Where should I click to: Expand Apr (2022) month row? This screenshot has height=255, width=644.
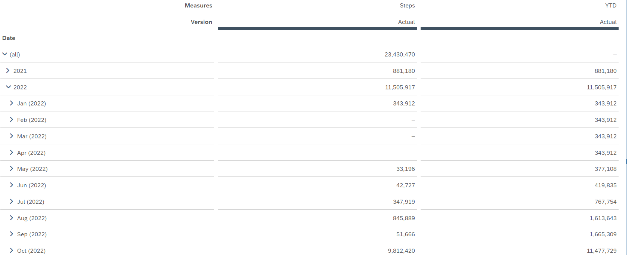click(12, 153)
